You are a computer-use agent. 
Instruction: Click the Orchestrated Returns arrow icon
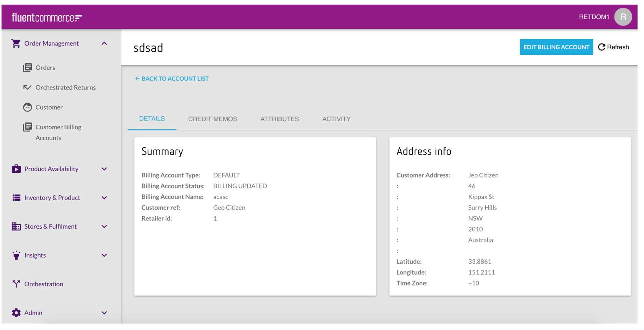(x=27, y=87)
